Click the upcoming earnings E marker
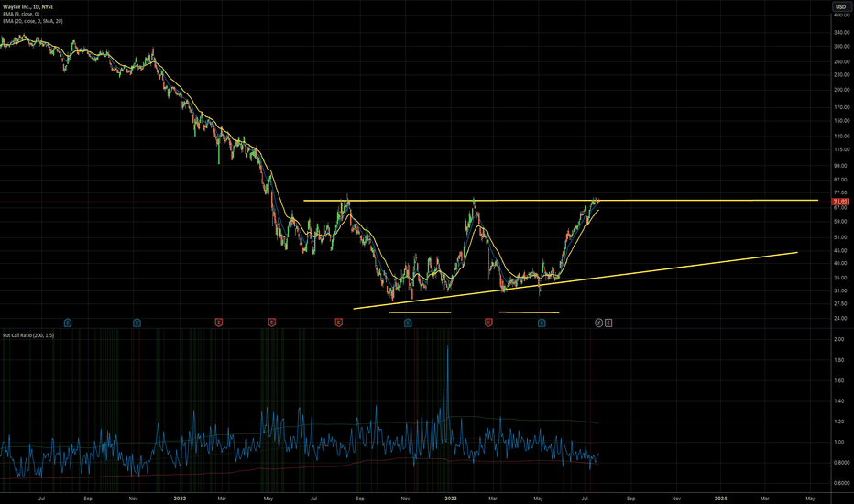Image resolution: width=854 pixels, height=504 pixels. coord(608,323)
